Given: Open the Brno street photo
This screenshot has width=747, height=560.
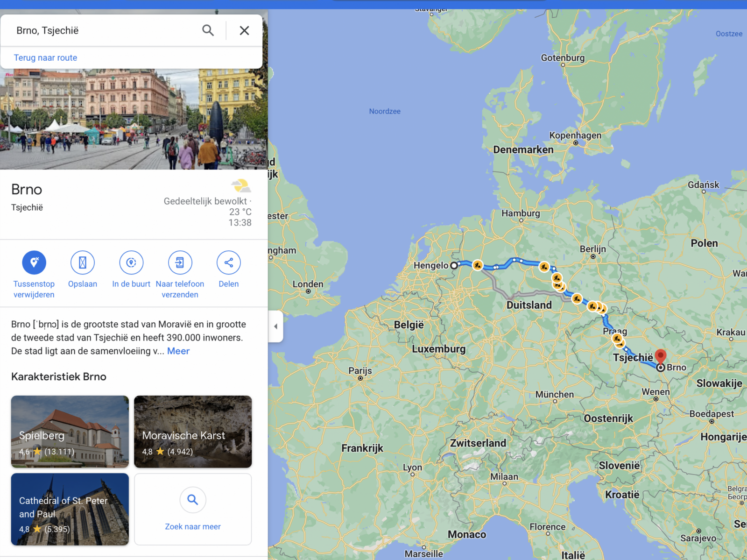Looking at the screenshot, I should 134,119.
